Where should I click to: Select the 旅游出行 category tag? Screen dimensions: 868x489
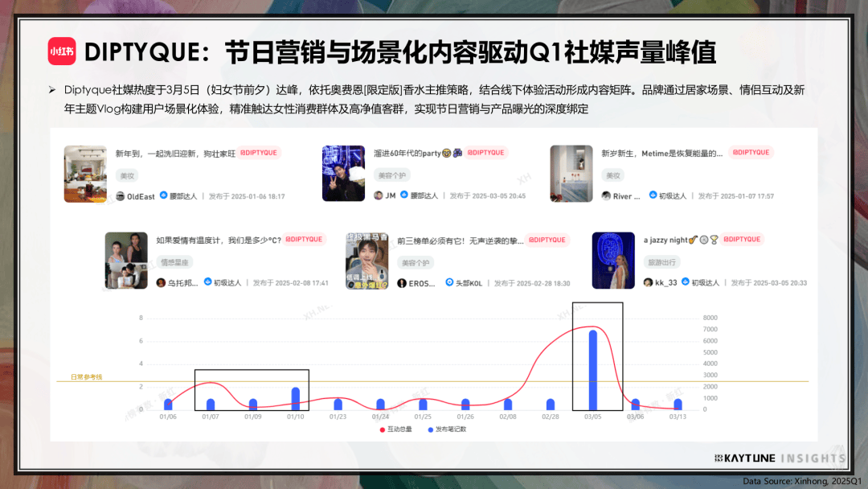(661, 262)
